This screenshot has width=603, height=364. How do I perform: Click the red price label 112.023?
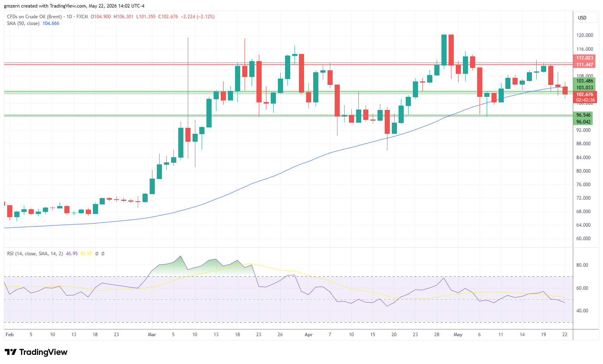click(585, 58)
